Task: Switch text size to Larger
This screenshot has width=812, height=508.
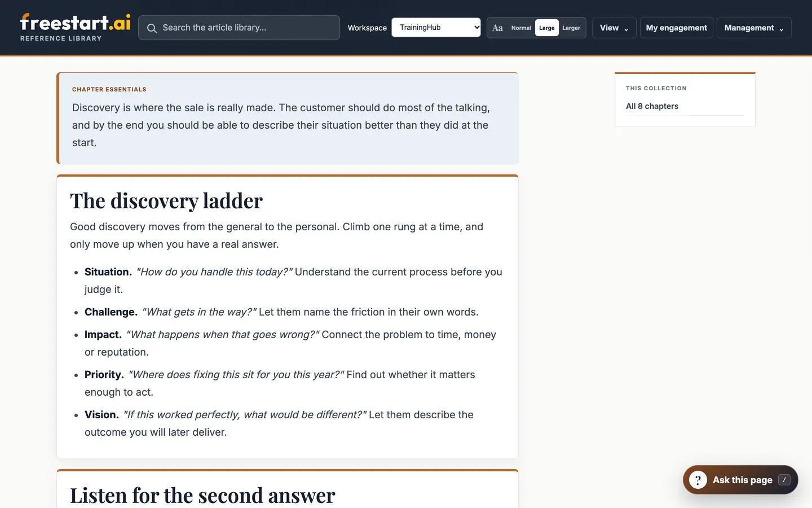Action: click(x=571, y=28)
